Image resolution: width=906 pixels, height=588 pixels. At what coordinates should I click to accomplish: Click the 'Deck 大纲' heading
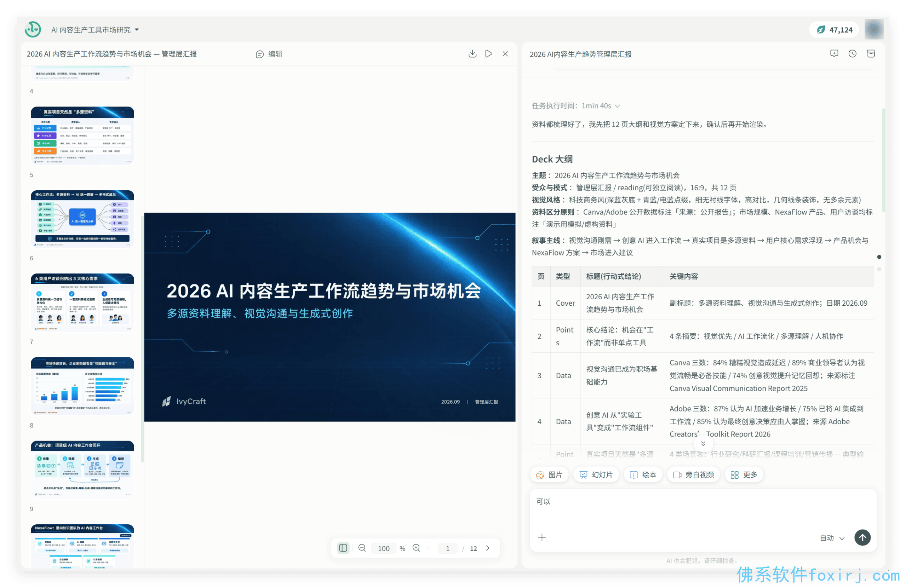pyautogui.click(x=552, y=159)
